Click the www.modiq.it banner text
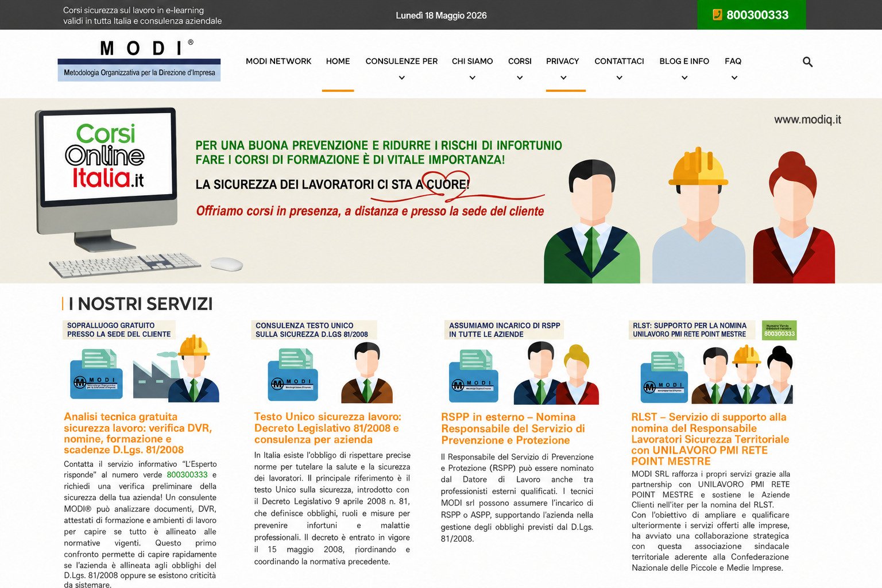This screenshot has width=882, height=588. click(807, 119)
